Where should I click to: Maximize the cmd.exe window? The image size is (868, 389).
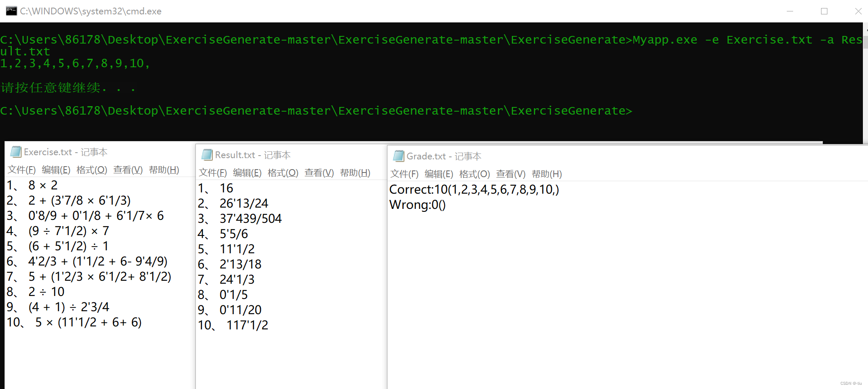pyautogui.click(x=824, y=11)
